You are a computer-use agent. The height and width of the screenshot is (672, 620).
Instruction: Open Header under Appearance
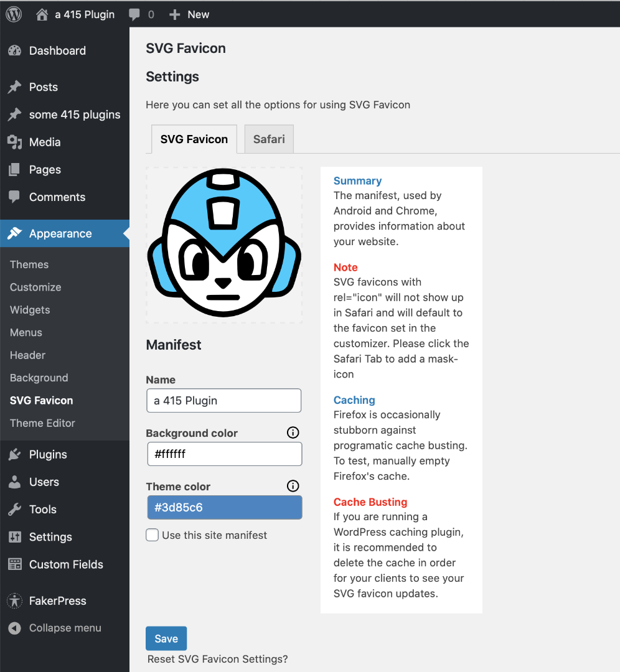click(x=27, y=355)
